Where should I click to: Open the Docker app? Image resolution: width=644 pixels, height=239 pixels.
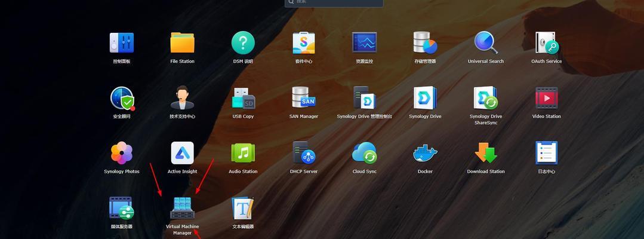[425, 153]
